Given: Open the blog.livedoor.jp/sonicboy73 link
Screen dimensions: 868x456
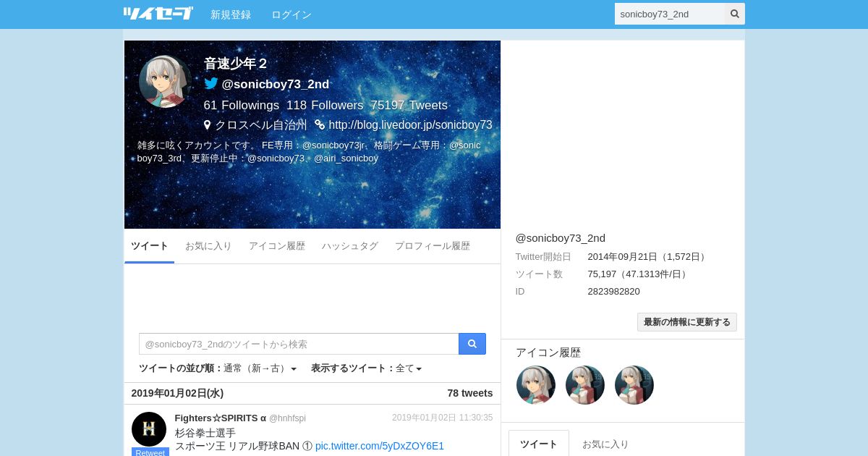Looking at the screenshot, I should [410, 124].
